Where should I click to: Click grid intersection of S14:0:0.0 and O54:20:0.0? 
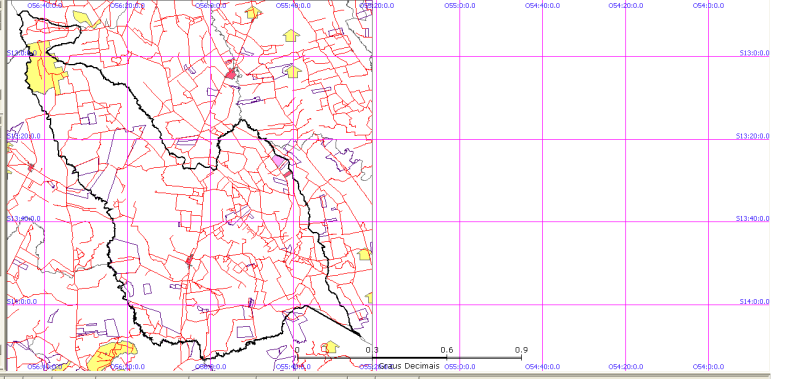(626, 305)
